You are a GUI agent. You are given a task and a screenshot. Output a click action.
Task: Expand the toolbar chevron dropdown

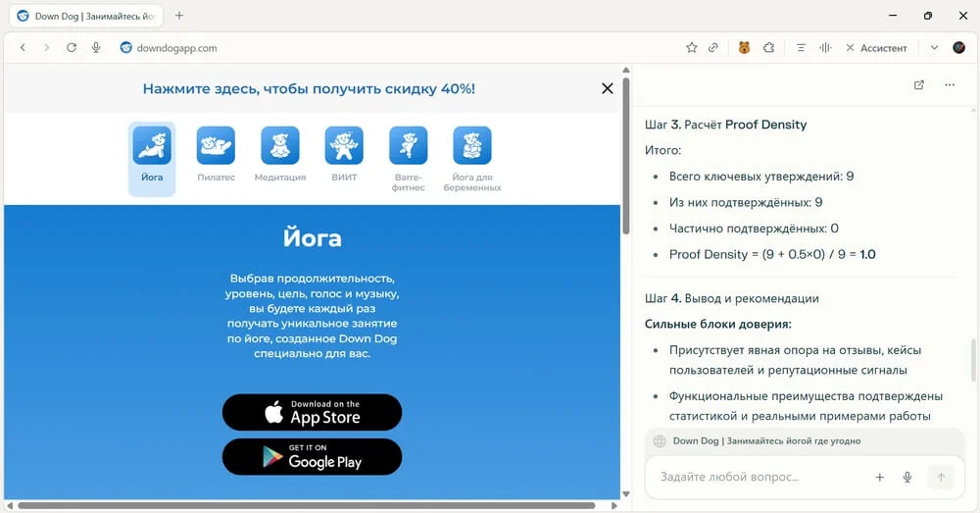pos(934,47)
